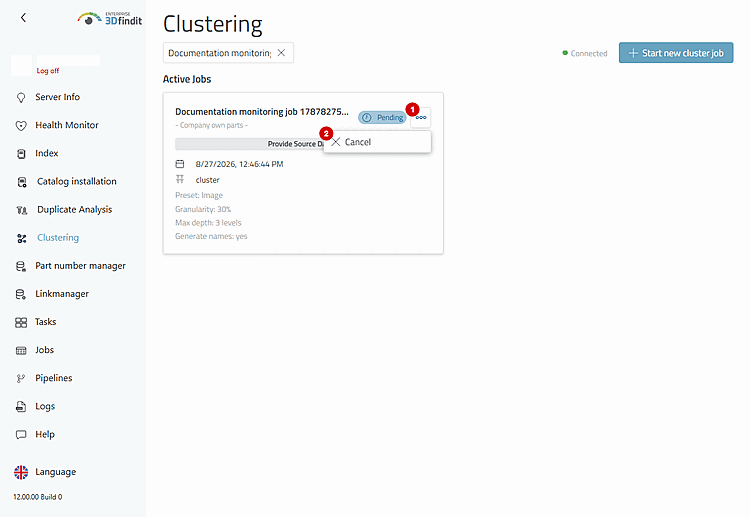The height and width of the screenshot is (517, 750).
Task: Click into the Documentation monitoring search field
Action: 219,53
